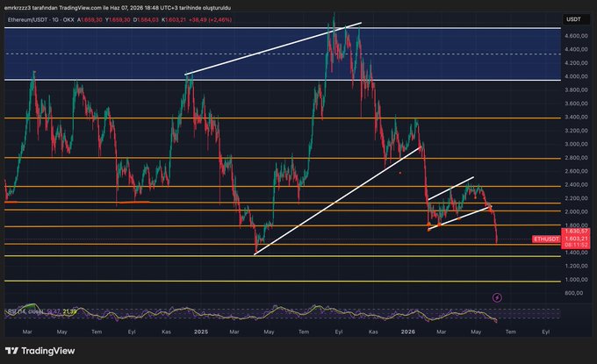
Task: Click the RSI (14, close) indicator legend
Action: [25, 311]
